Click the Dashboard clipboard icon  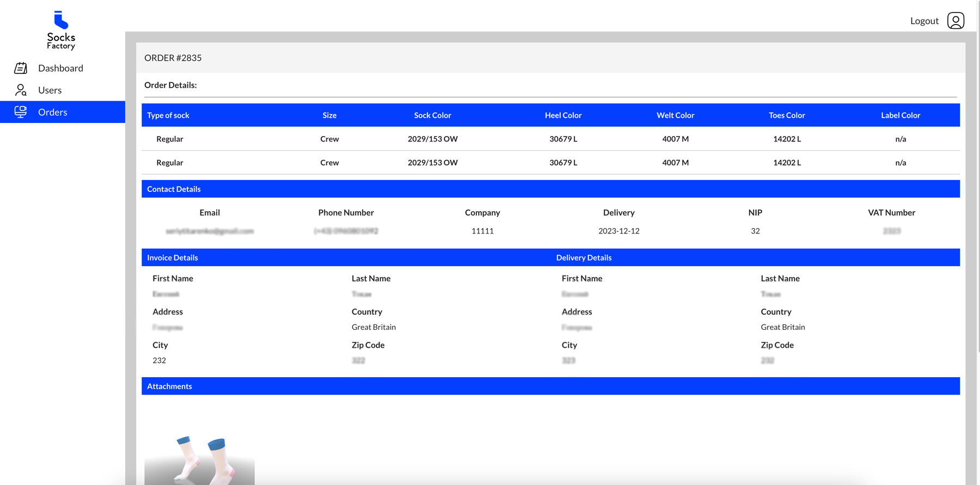(21, 68)
